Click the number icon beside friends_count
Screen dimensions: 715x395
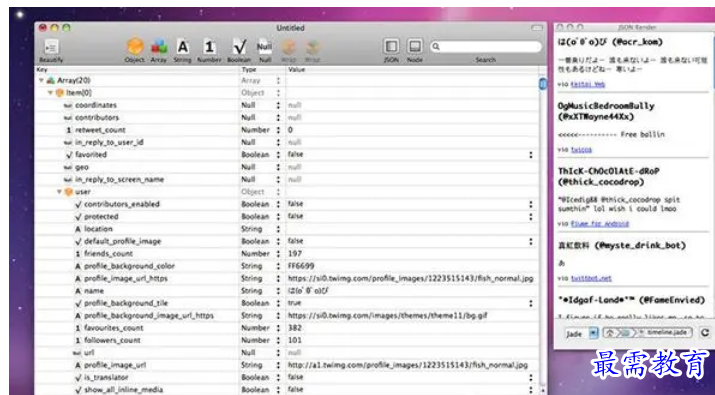pyautogui.click(x=78, y=254)
